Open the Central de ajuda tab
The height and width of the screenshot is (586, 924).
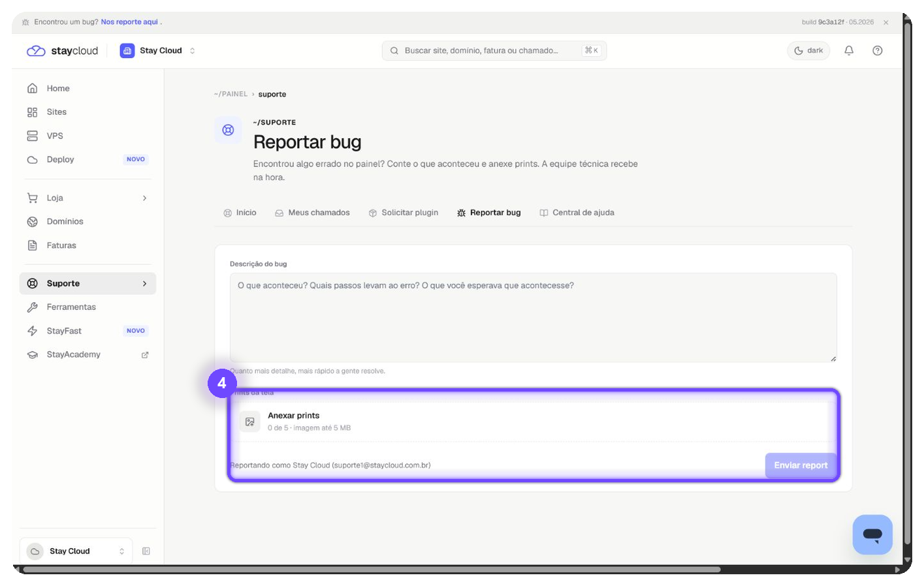click(x=577, y=213)
